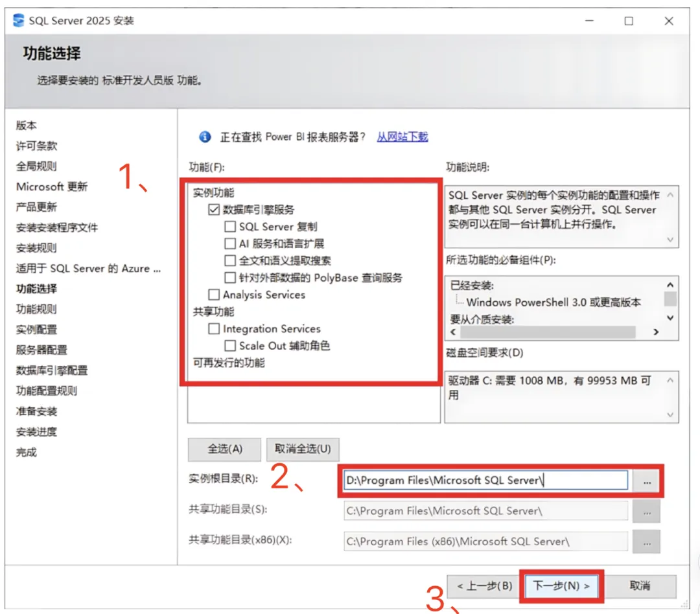The width and height of the screenshot is (700, 614).
Task: Select the 准备安装 sidebar step
Action: coord(36,411)
